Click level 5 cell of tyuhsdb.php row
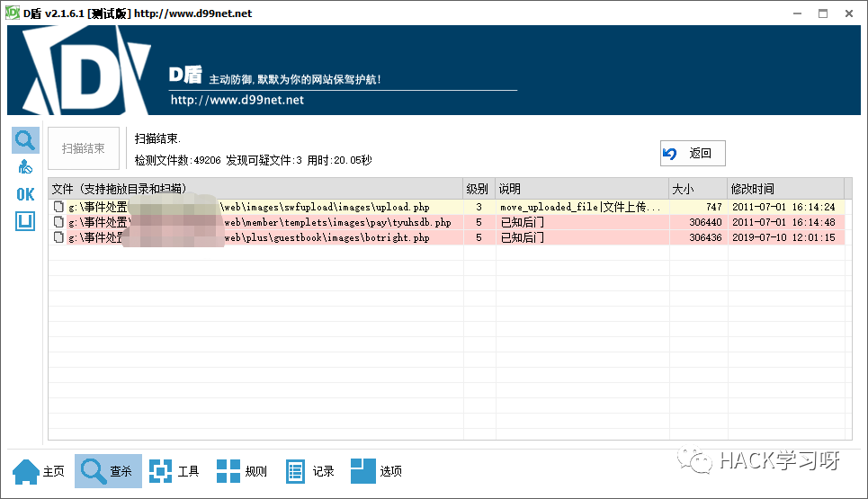Viewport: 868px width, 499px height. click(479, 222)
